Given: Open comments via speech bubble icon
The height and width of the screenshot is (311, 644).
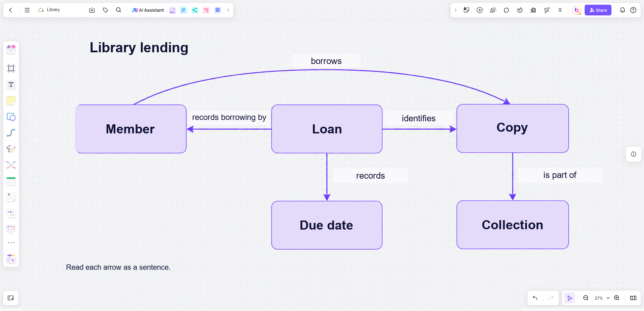Looking at the screenshot, I should click(x=506, y=10).
